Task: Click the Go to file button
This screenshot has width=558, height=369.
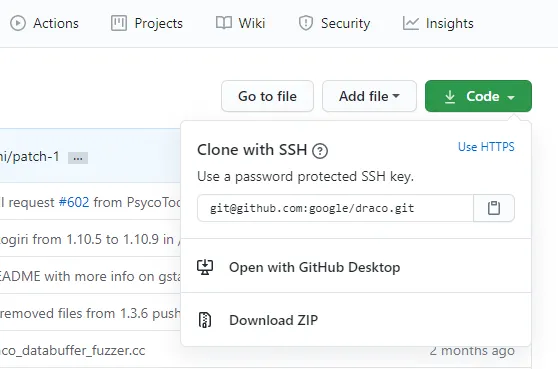Action: coord(267,96)
